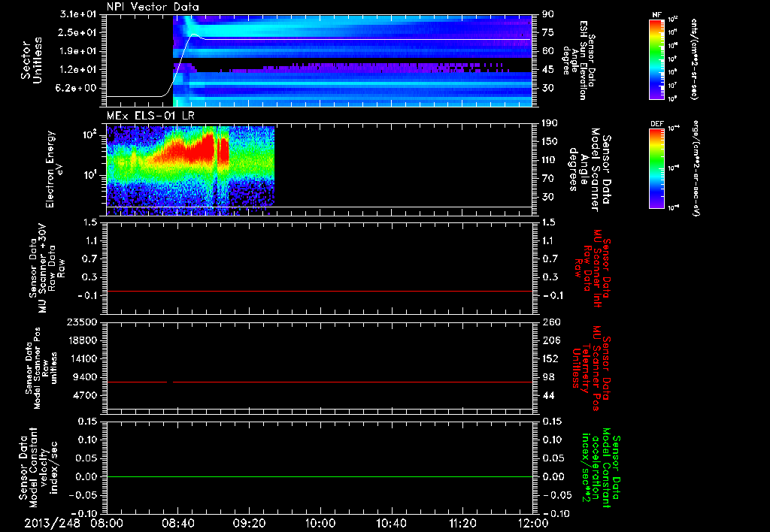Click the "75" sun elevation tick value
The image size is (770, 532).
(548, 32)
